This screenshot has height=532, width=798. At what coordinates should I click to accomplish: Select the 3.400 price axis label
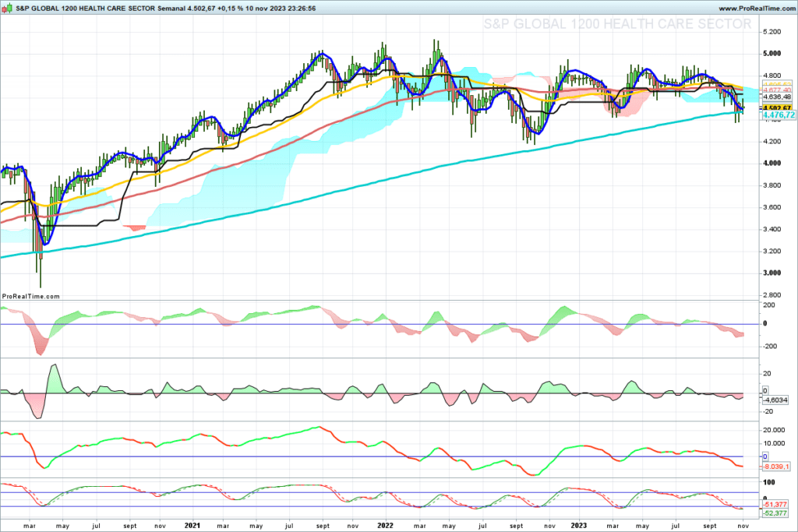coord(772,229)
